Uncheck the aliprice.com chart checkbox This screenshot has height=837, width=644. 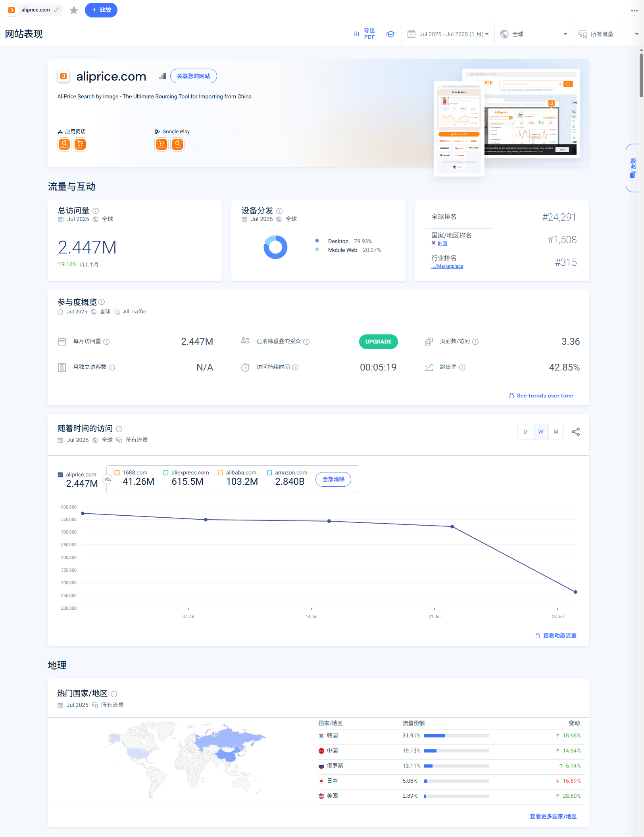[x=60, y=474]
